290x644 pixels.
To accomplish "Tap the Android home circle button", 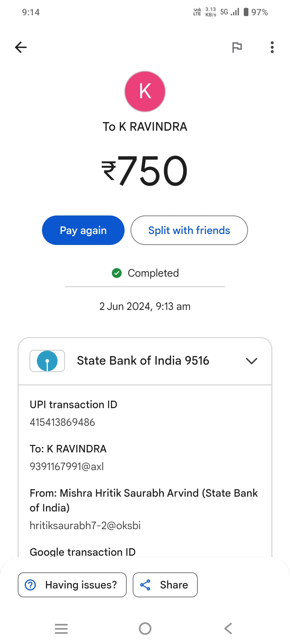I will (145, 629).
